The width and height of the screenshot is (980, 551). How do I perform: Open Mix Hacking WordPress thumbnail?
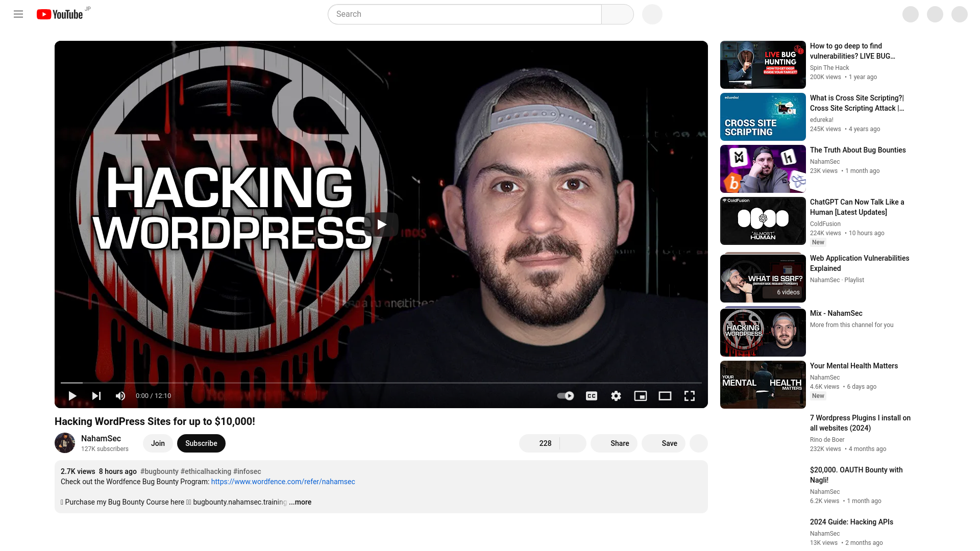pos(763,332)
